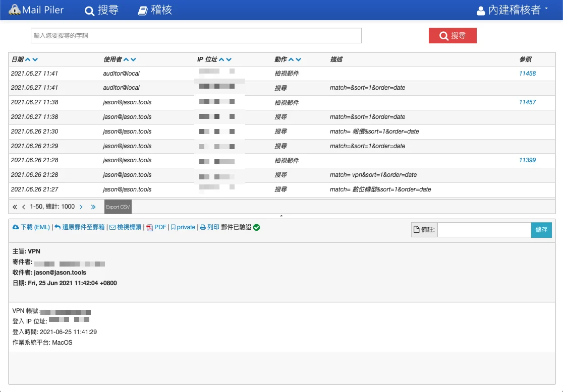The width and height of the screenshot is (563, 392).
Task: Open the 搜尋 menu in top bar
Action: coord(101,10)
